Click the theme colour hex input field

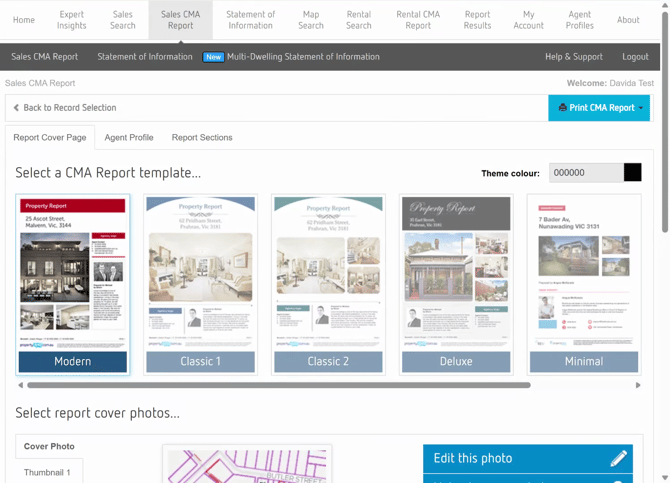(x=585, y=173)
